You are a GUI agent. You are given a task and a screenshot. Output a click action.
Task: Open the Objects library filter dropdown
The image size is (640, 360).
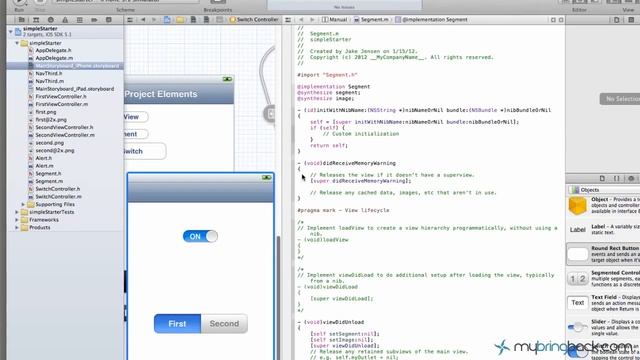604,190
